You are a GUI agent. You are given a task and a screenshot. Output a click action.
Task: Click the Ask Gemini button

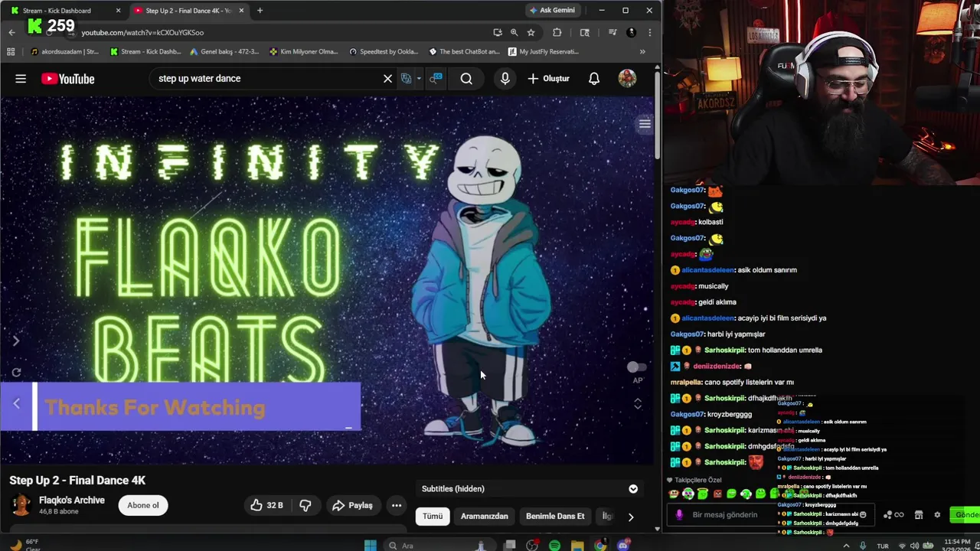click(551, 11)
